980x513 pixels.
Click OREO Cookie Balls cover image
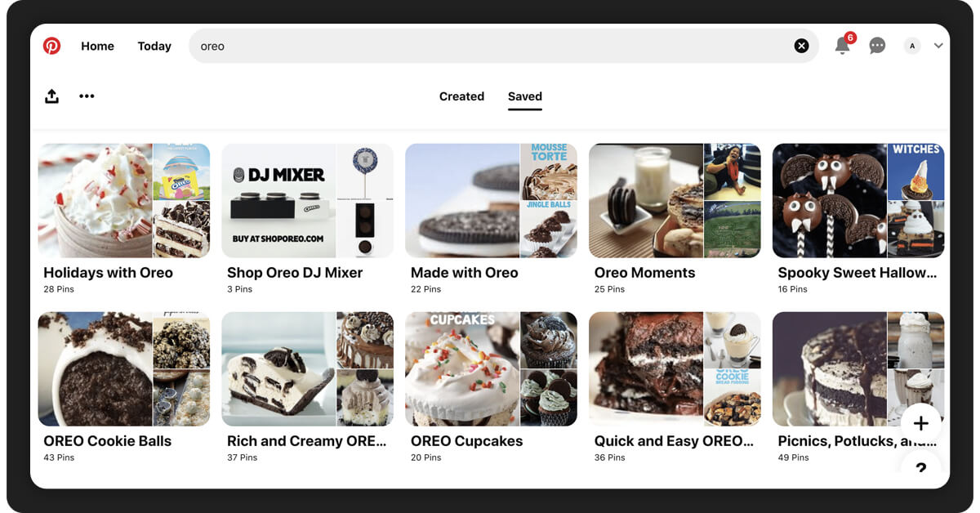(95, 369)
